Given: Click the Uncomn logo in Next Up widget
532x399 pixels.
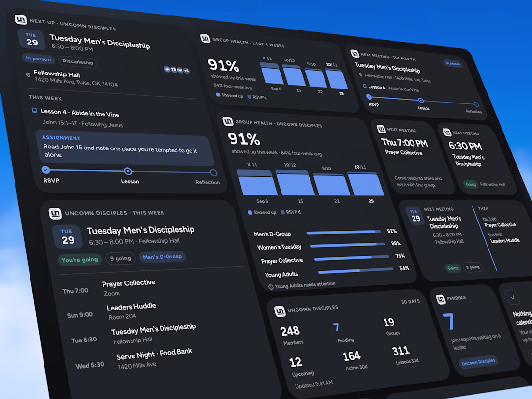Looking at the screenshot, I should 21,19.
